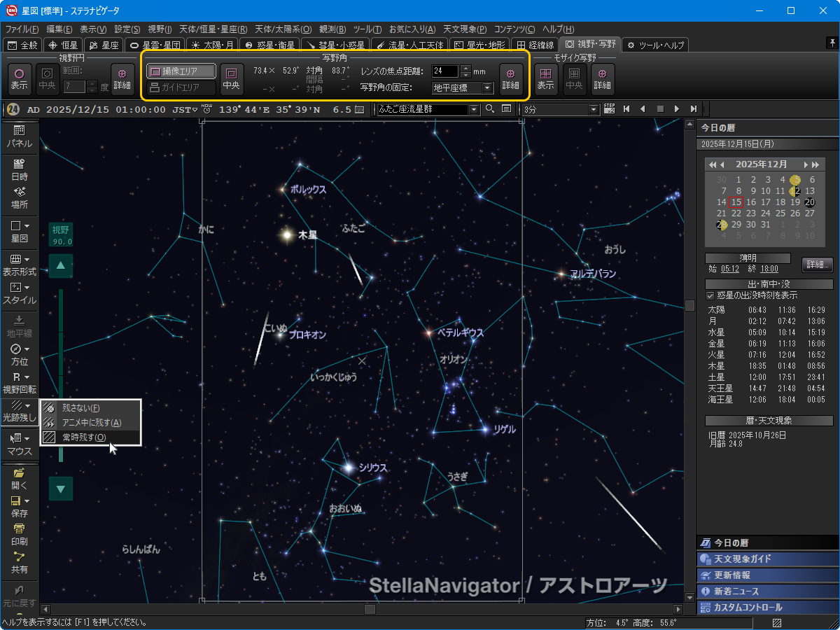
Task: Open the 3分 time step dropdown
Action: point(594,109)
